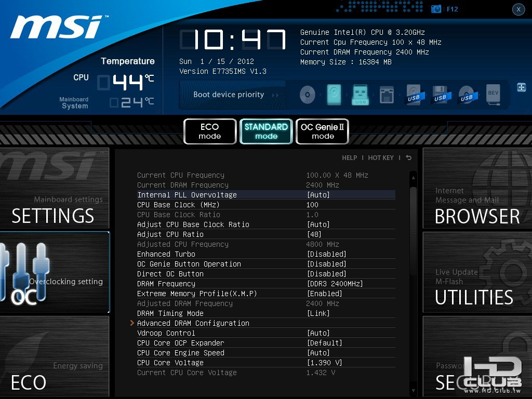This screenshot has width=532, height=399.
Task: Toggle Enhanced Turbo [Disabled] setting
Action: coord(326,254)
